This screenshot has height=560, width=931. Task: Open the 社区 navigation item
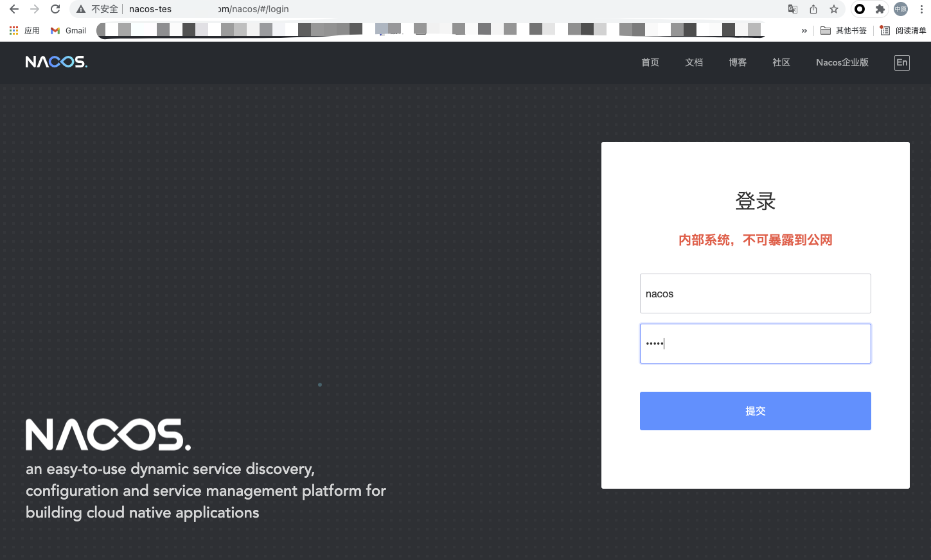pos(781,62)
